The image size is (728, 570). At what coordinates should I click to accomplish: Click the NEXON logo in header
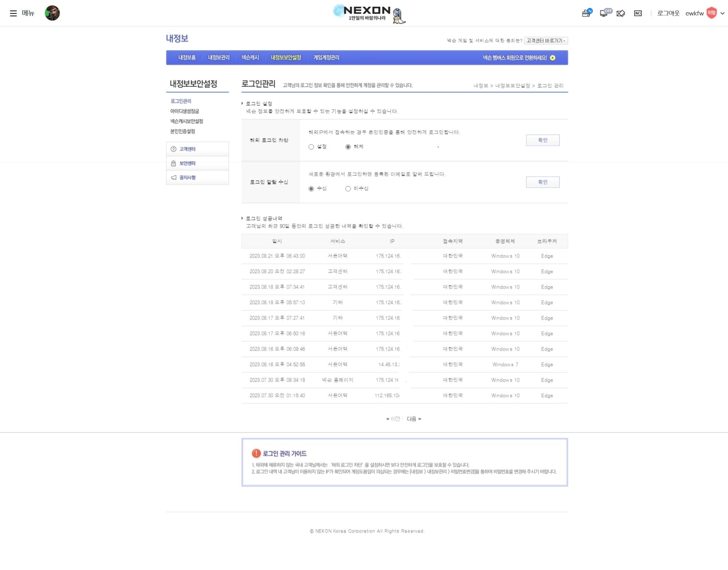(367, 11)
